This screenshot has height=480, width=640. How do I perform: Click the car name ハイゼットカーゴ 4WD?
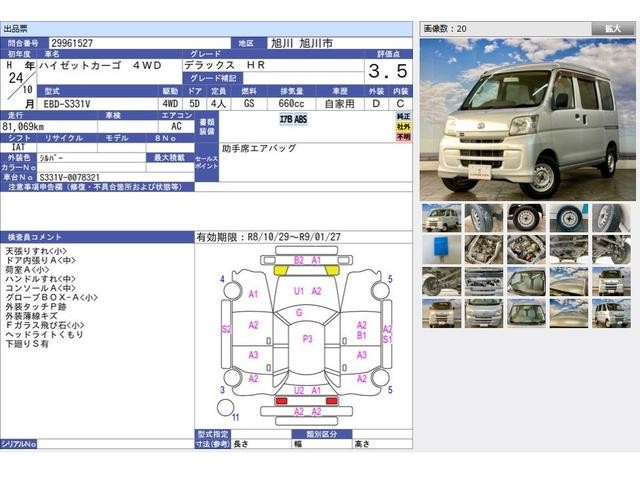(101, 65)
